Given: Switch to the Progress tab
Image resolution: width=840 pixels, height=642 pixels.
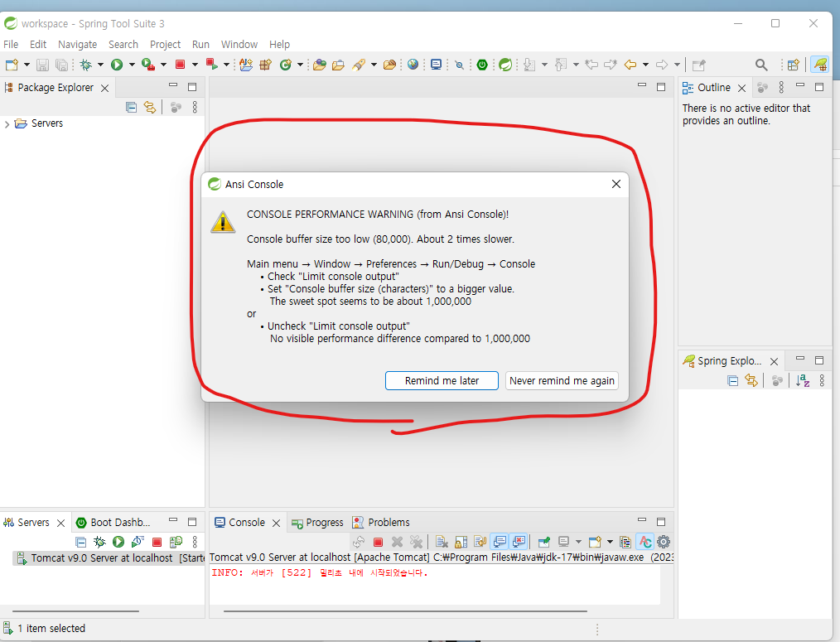Looking at the screenshot, I should [x=317, y=523].
